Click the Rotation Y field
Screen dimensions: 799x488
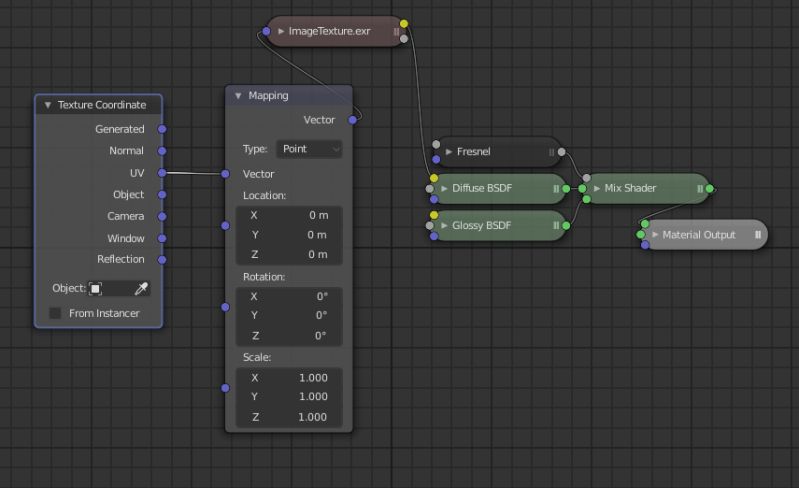[x=289, y=316]
